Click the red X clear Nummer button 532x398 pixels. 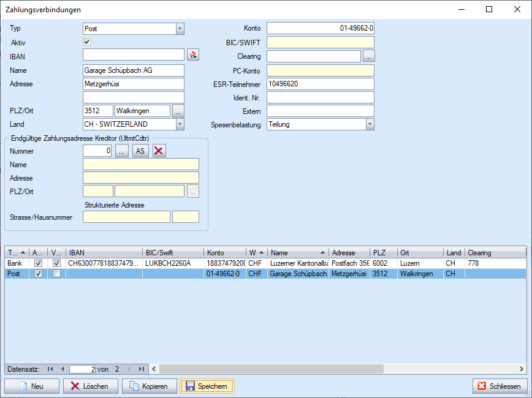tap(159, 151)
